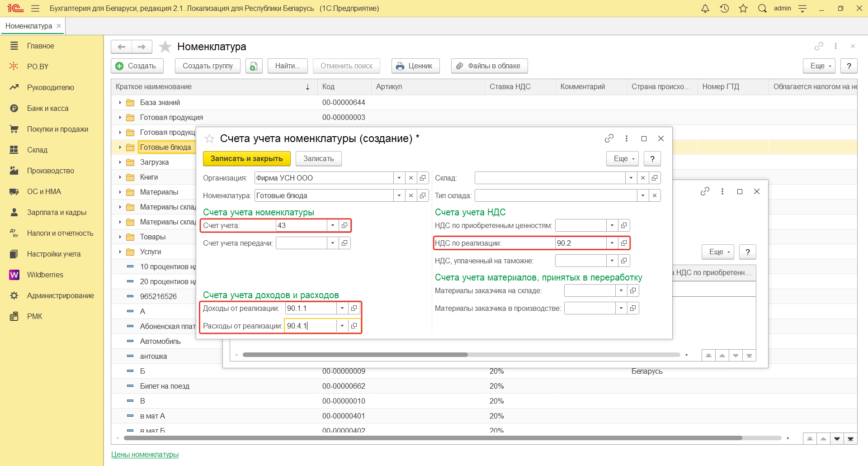Switch to the Номенклатура tab
The height and width of the screenshot is (466, 868).
tap(29, 26)
